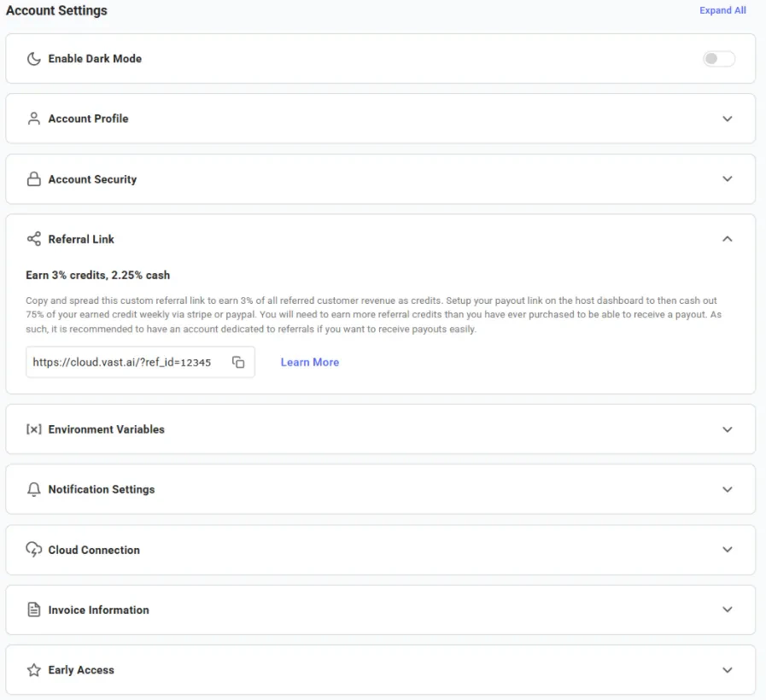
Task: Click the Account Security lock icon
Action: pyautogui.click(x=33, y=179)
